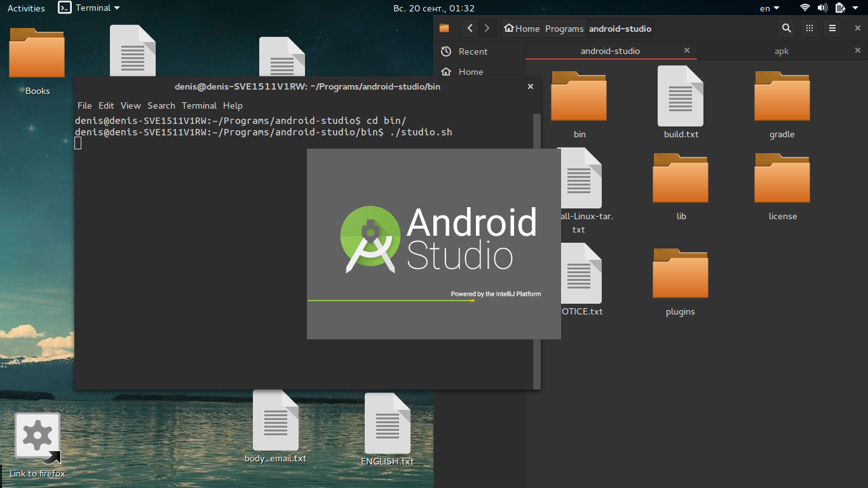Click the Wi-Fi status icon
868x488 pixels.
point(805,8)
